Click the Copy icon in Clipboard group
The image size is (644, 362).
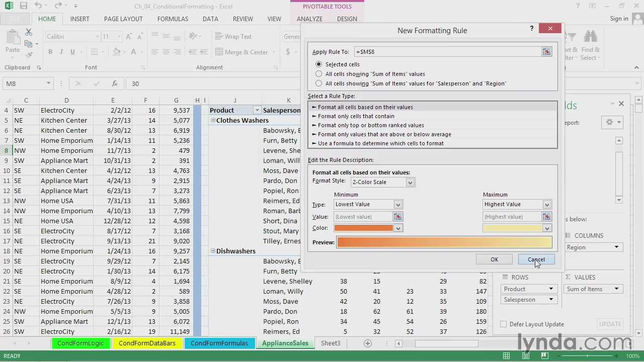click(x=29, y=44)
